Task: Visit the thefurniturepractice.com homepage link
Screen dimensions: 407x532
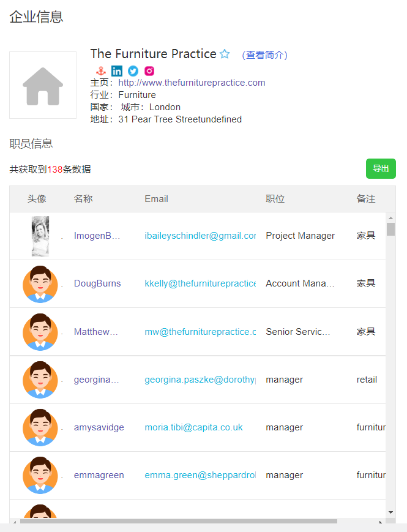Action: [x=192, y=83]
